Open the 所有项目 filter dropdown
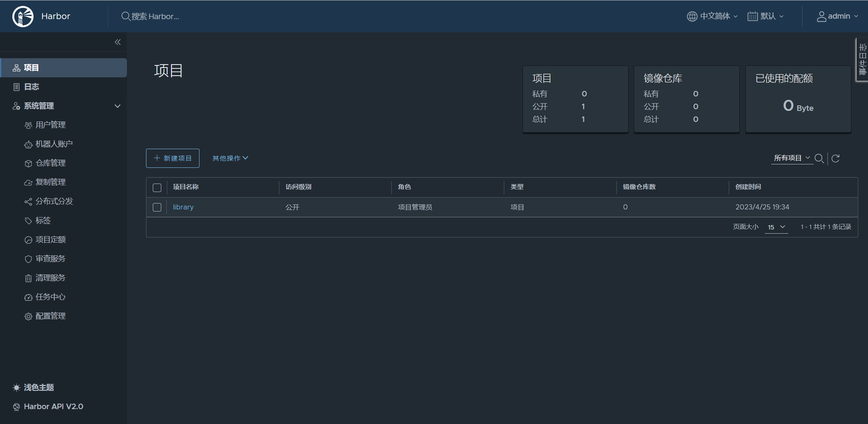Image resolution: width=868 pixels, height=424 pixels. (x=789, y=158)
